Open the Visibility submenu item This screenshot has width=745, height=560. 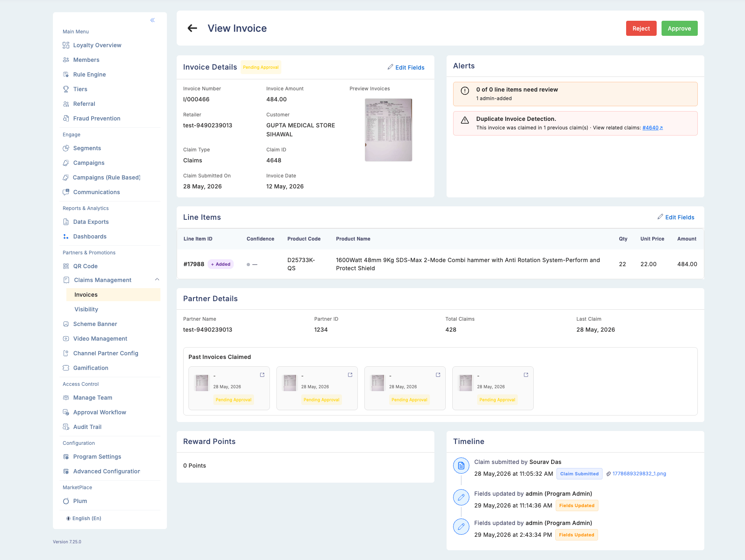click(x=86, y=309)
